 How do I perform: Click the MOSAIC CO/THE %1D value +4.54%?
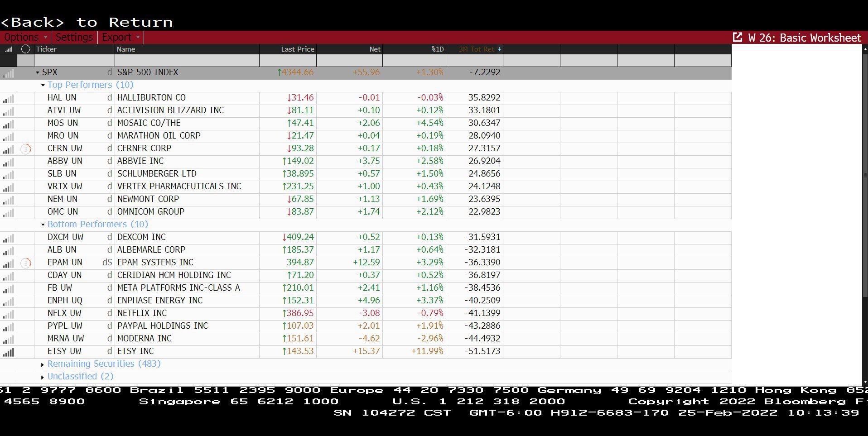(x=430, y=123)
